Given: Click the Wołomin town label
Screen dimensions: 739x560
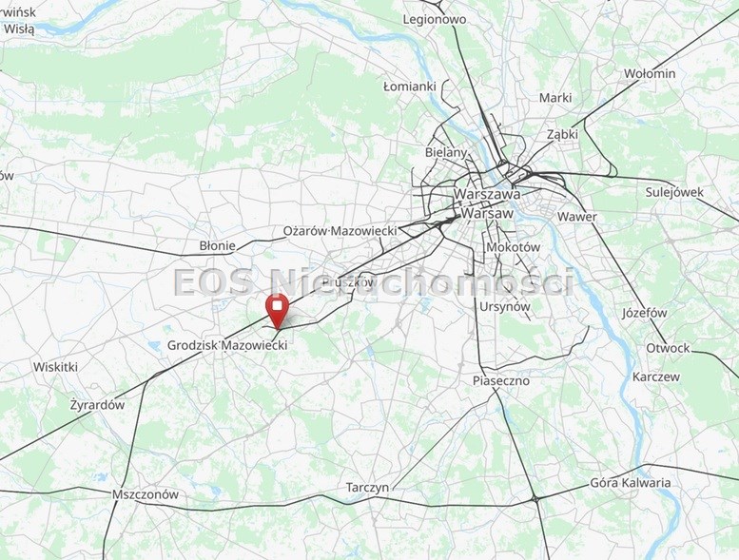Looking at the screenshot, I should pos(650,74).
